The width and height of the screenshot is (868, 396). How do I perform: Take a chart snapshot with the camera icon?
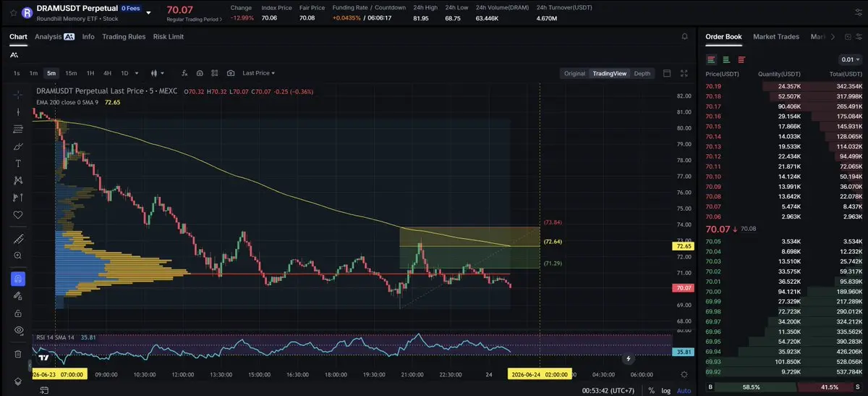(x=231, y=73)
